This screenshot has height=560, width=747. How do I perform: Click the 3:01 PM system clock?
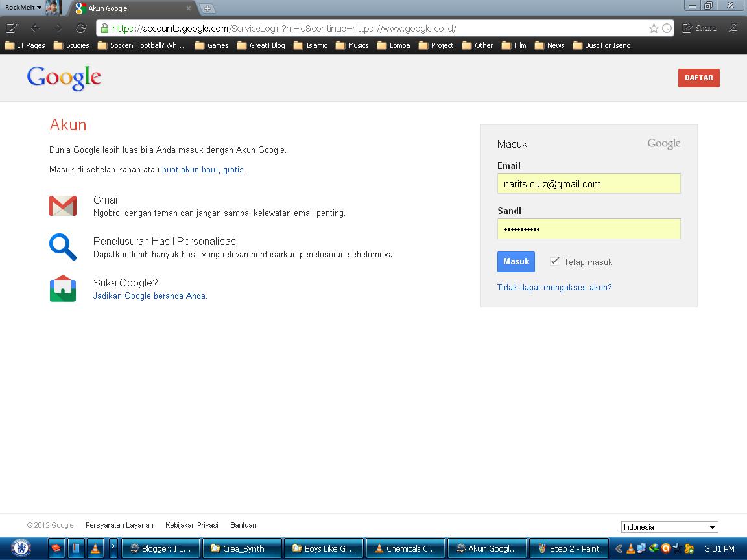point(719,548)
